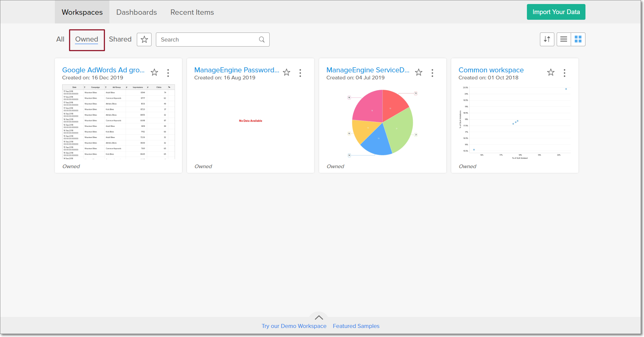644x337 pixels.
Task: Focus the workspace Search field
Action: coord(213,40)
